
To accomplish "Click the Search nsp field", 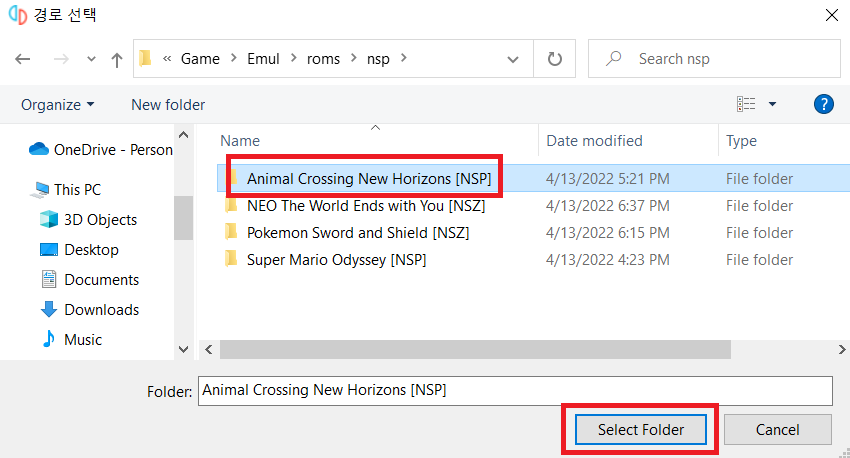I will click(x=714, y=59).
